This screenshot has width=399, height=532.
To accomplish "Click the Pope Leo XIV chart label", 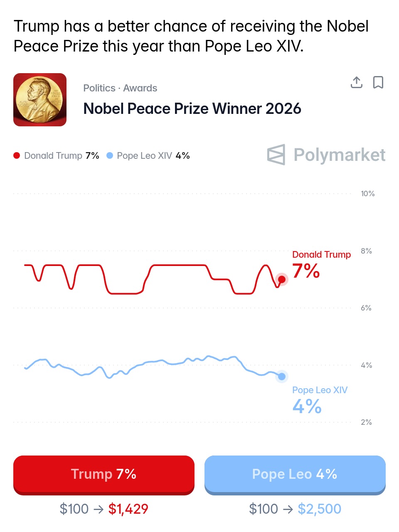I will 320,390.
